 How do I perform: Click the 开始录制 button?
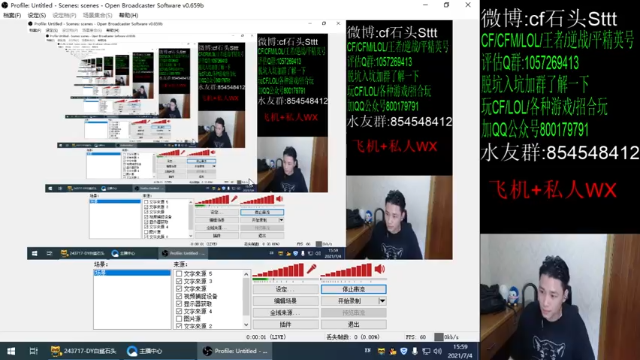pos(349,301)
